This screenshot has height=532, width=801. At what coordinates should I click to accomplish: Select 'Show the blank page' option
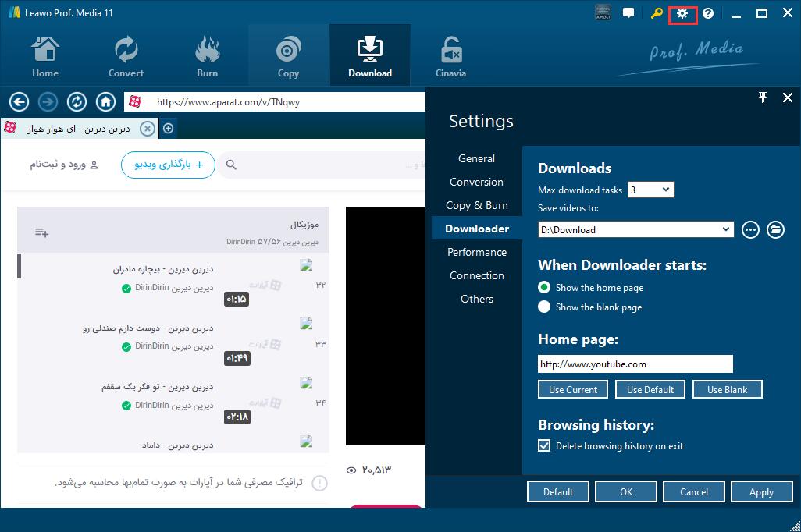click(545, 307)
